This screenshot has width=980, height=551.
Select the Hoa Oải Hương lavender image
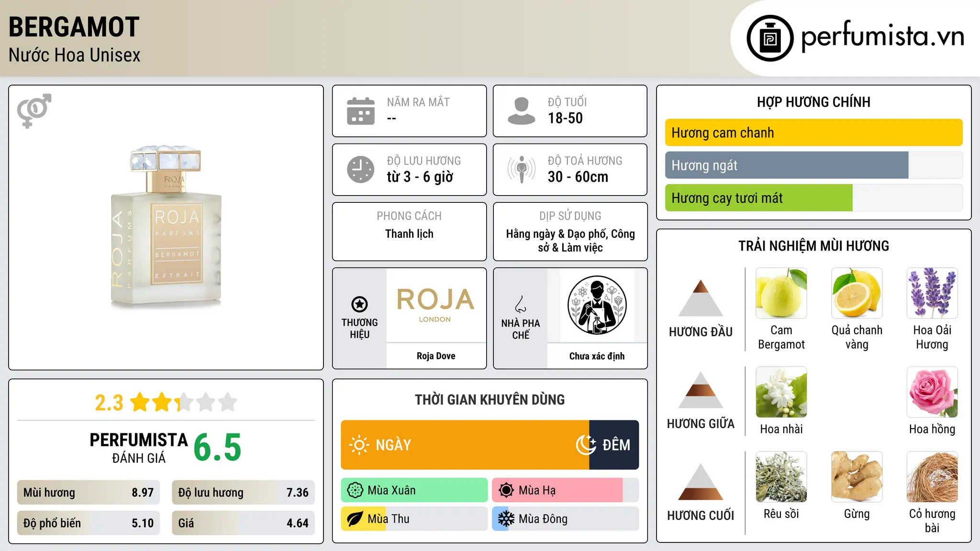point(932,293)
